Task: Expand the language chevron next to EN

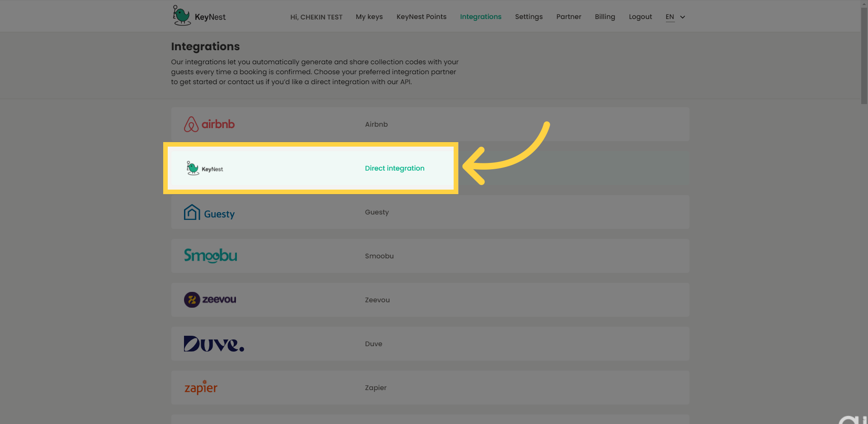Action: tap(683, 17)
